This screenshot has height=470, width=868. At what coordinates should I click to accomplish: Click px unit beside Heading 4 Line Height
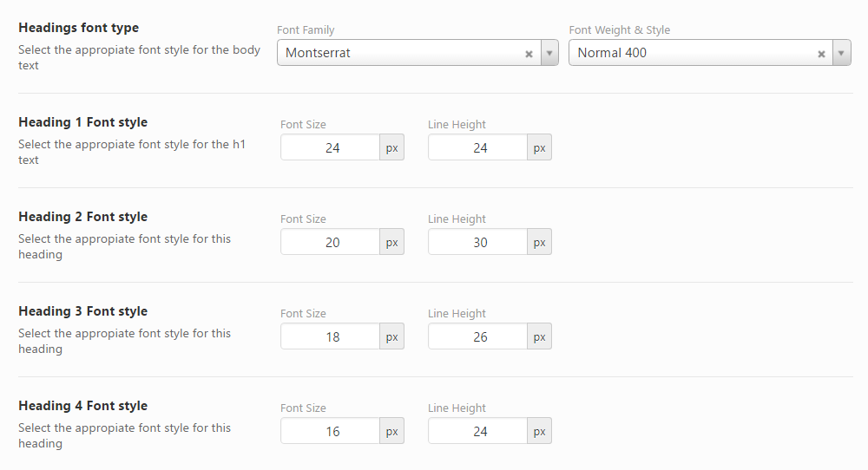(540, 431)
